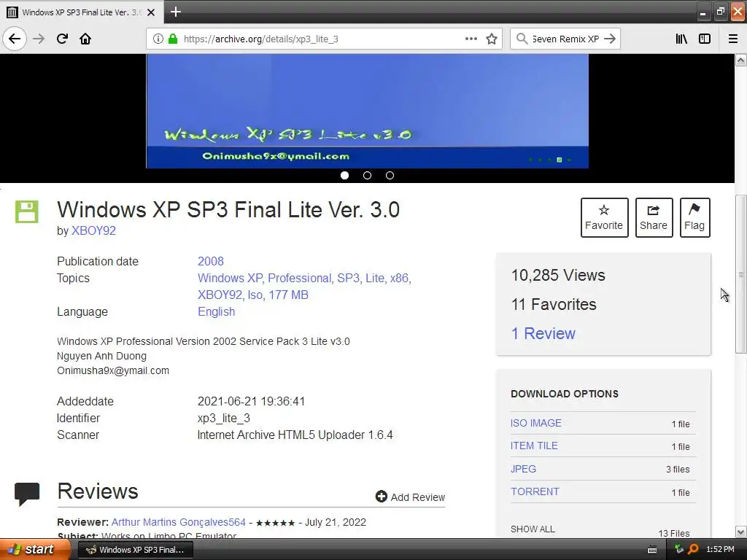The width and height of the screenshot is (747, 560).
Task: Open the x86 topic link
Action: tap(399, 278)
